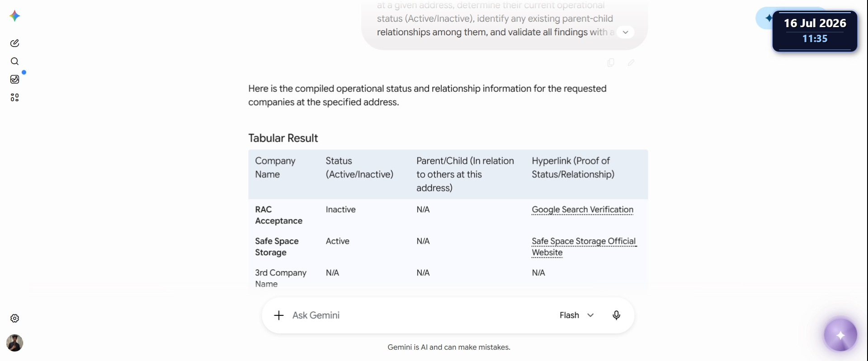
Task: Click the N/A parent/child cell for Safe Space Storage
Action: coord(423,241)
